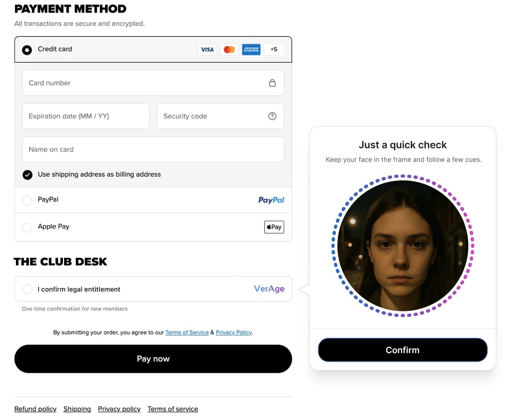Click the Card number input field
Viewport: 519px width, 420px height.
[x=136, y=83]
